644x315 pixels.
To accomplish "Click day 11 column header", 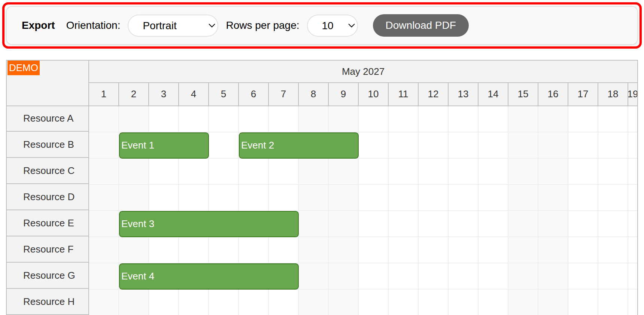I will [x=403, y=94].
